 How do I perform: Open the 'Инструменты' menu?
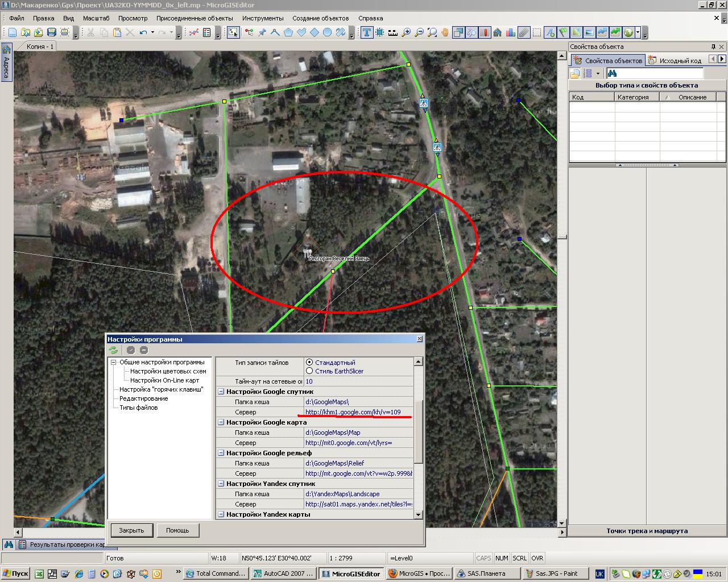(262, 18)
